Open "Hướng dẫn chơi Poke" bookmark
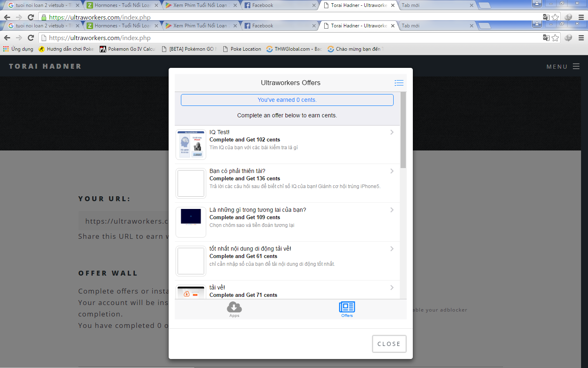 click(66, 49)
